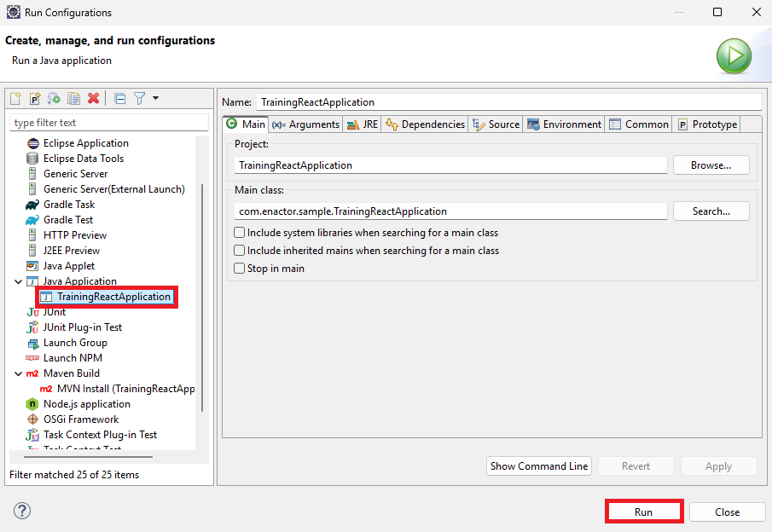The width and height of the screenshot is (772, 532).
Task: Browse for a project
Action: pos(711,165)
